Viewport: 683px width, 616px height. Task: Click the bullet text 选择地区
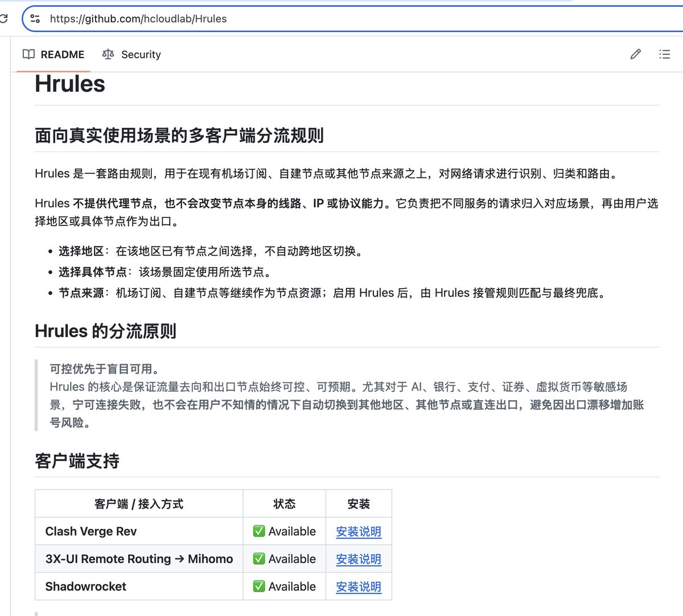click(x=81, y=251)
